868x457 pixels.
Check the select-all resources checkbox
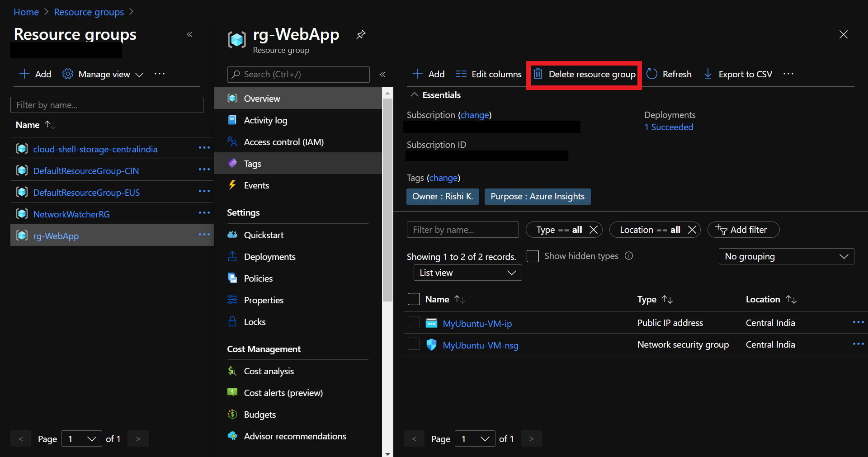pos(414,299)
